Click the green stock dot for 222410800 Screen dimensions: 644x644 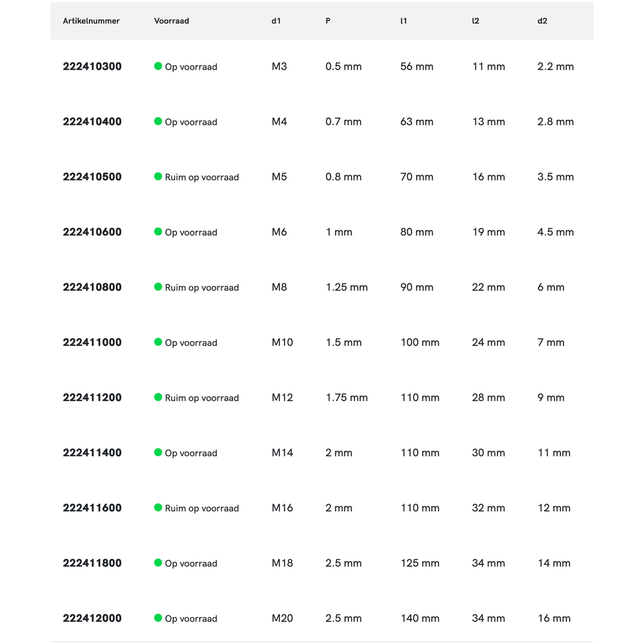tap(158, 287)
